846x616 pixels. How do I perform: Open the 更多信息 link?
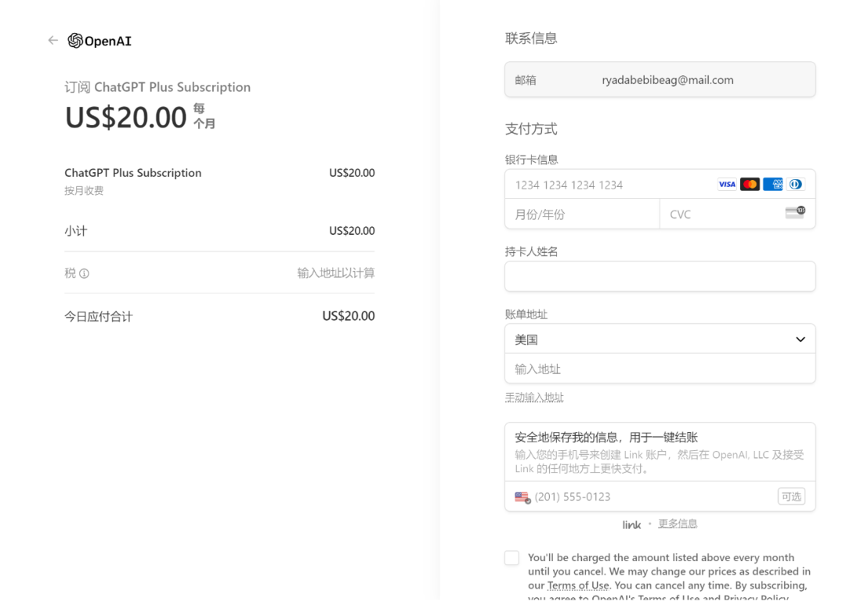coord(677,524)
